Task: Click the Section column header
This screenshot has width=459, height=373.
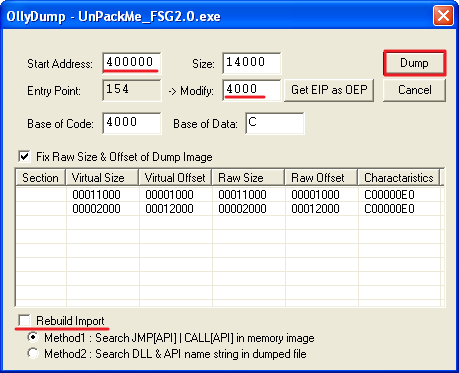Action: pos(41,178)
